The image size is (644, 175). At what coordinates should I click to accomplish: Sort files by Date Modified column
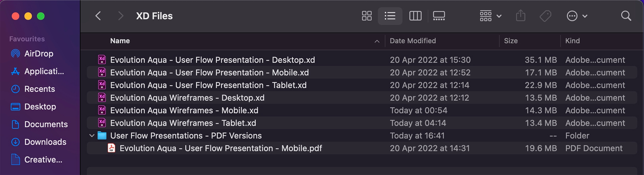click(413, 41)
